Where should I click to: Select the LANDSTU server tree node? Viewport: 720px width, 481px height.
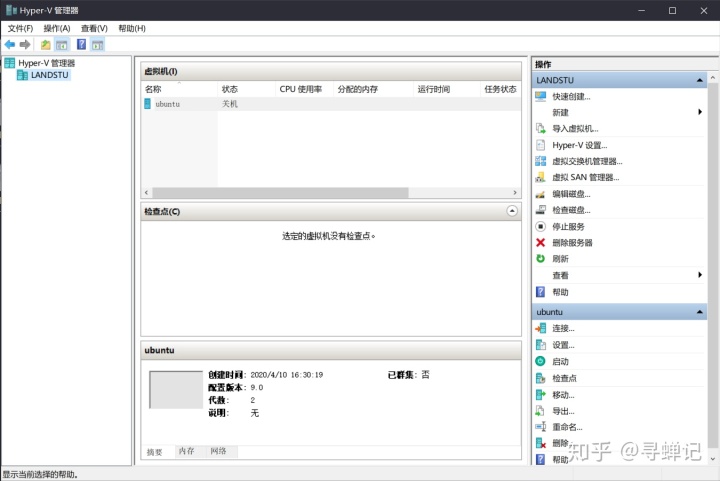pyautogui.click(x=50, y=75)
